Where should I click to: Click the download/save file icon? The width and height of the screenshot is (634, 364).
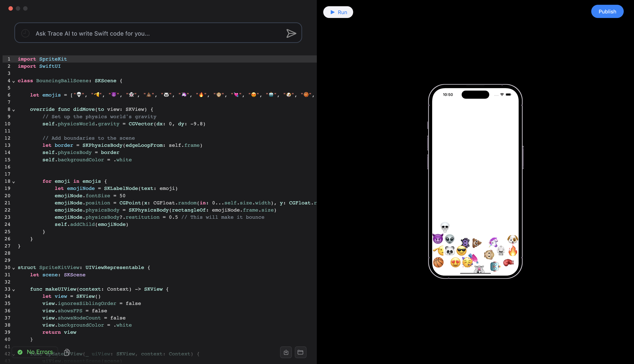click(x=286, y=352)
